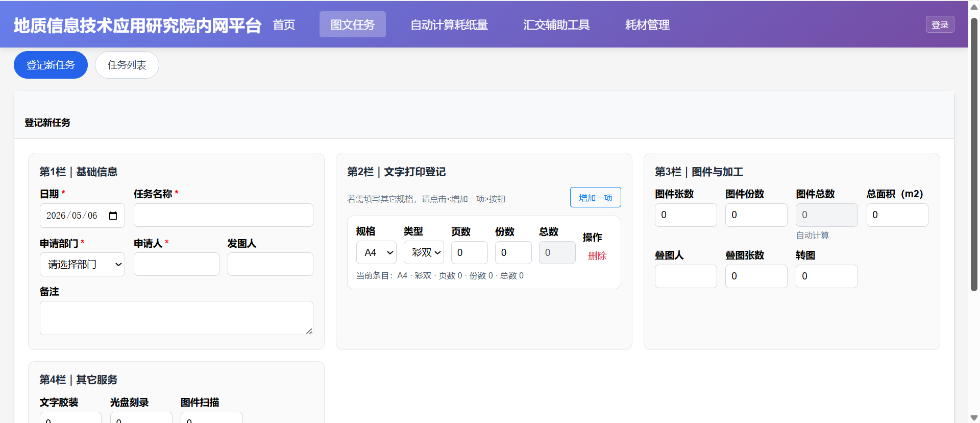This screenshot has width=980, height=423.
Task: Click the 转图 input field
Action: click(827, 276)
